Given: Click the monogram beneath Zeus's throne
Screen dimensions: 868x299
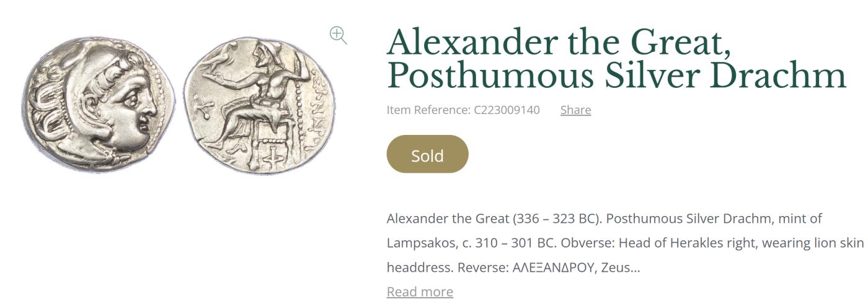Looking at the screenshot, I should (x=272, y=158).
